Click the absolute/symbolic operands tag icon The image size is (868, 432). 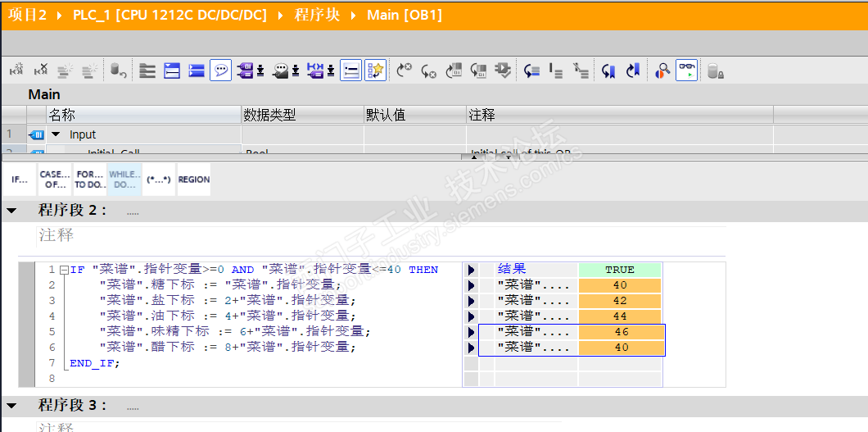[245, 70]
